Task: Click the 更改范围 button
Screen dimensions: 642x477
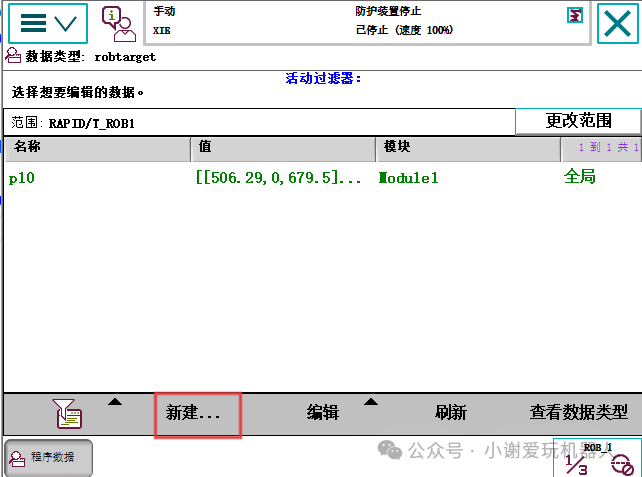Action: tap(578, 121)
